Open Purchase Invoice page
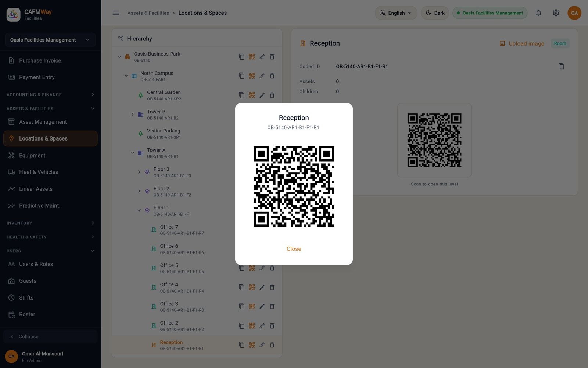The width and height of the screenshot is (588, 368). [50, 60]
